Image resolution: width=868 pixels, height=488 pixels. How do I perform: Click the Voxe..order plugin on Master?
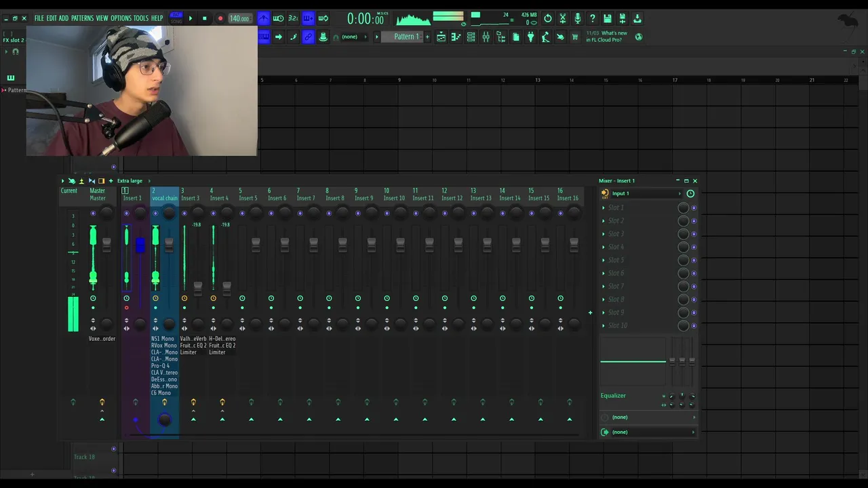click(102, 339)
